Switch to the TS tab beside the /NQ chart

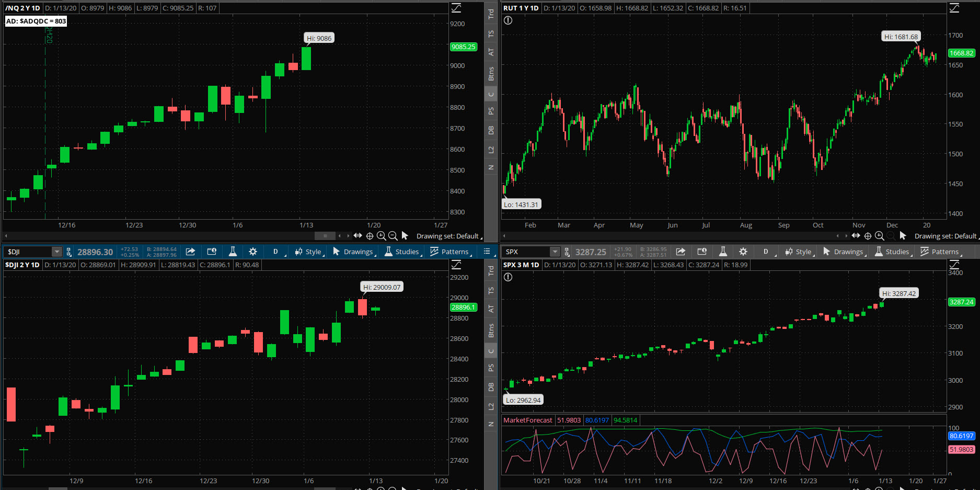tap(491, 33)
